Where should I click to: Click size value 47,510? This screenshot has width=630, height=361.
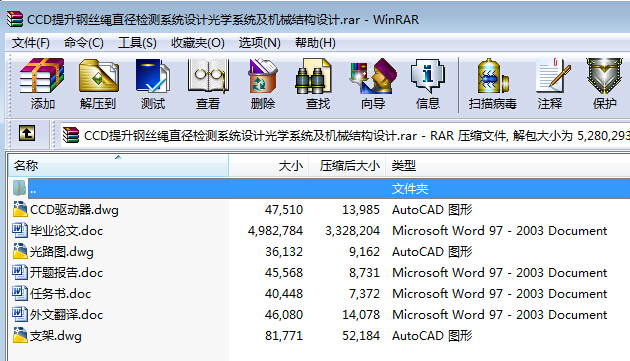click(x=284, y=209)
